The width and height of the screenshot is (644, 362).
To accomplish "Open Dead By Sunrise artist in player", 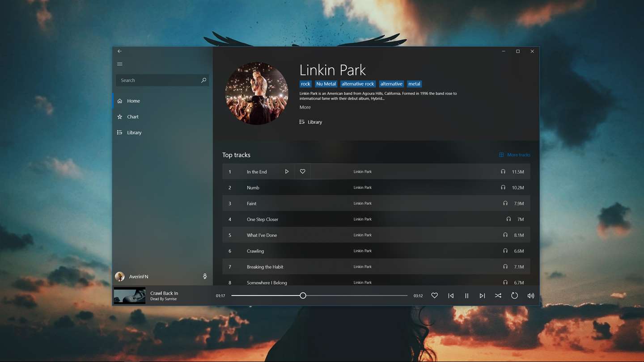I will [163, 299].
